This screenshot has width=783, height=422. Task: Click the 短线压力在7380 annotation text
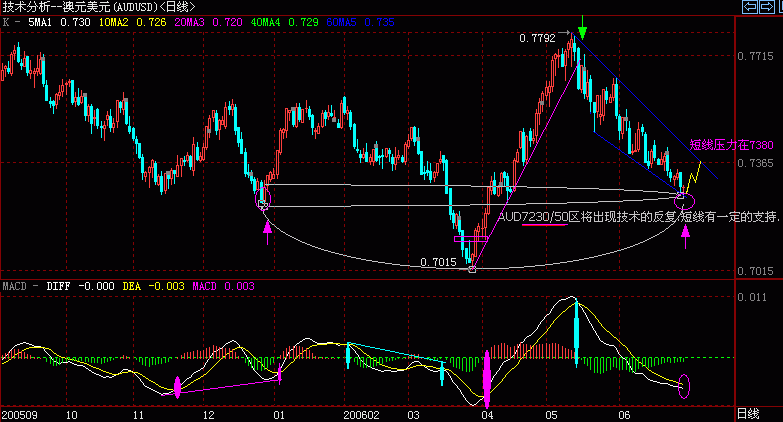[732, 145]
